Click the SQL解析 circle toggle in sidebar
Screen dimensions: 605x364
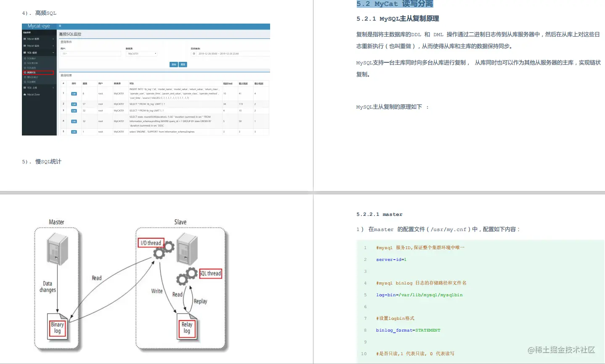click(25, 82)
